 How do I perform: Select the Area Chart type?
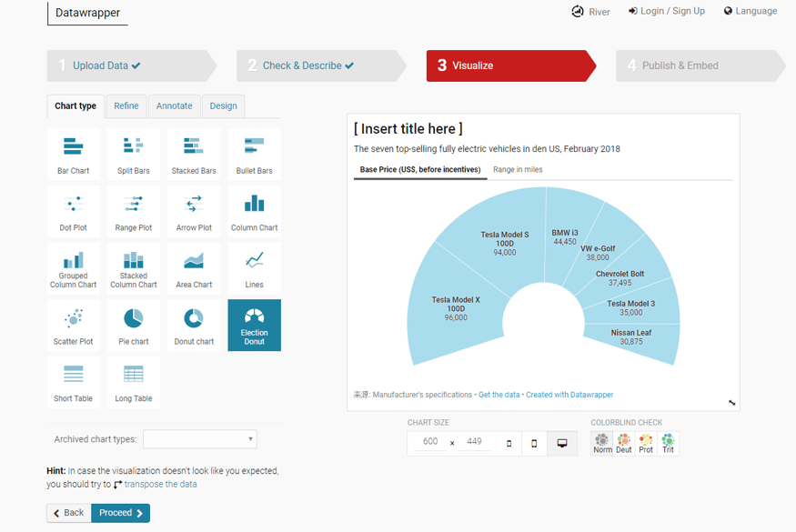pos(194,268)
